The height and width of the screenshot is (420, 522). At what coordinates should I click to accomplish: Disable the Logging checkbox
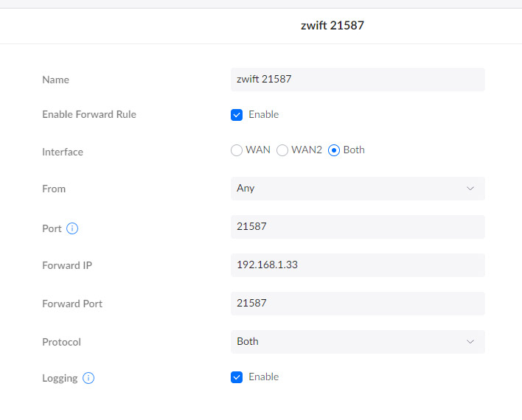coord(237,377)
